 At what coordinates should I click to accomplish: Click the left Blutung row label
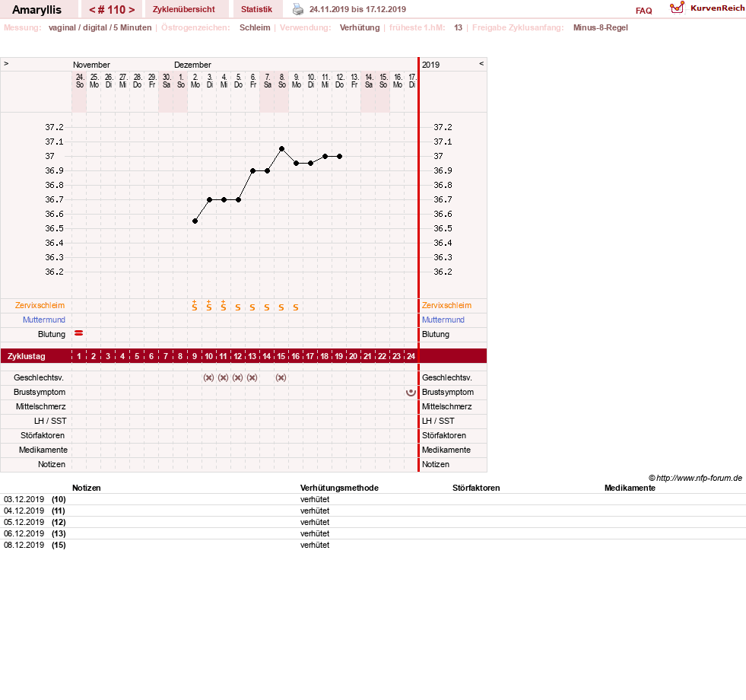click(52, 334)
